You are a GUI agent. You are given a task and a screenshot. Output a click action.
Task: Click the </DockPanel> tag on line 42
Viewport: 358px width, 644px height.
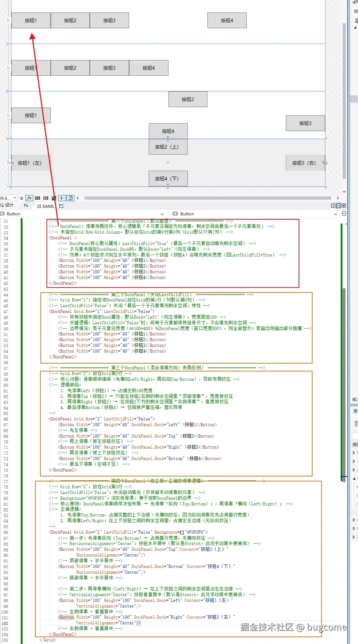click(x=63, y=283)
